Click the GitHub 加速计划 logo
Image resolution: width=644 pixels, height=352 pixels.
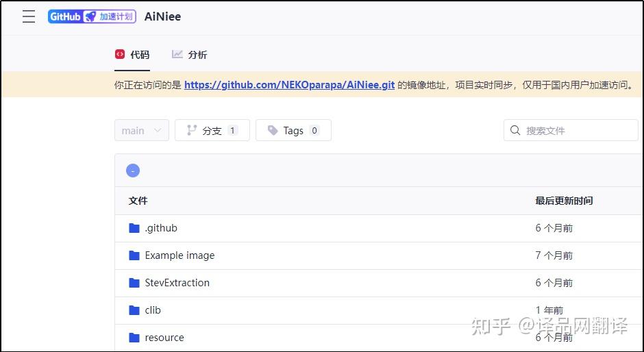tap(92, 16)
